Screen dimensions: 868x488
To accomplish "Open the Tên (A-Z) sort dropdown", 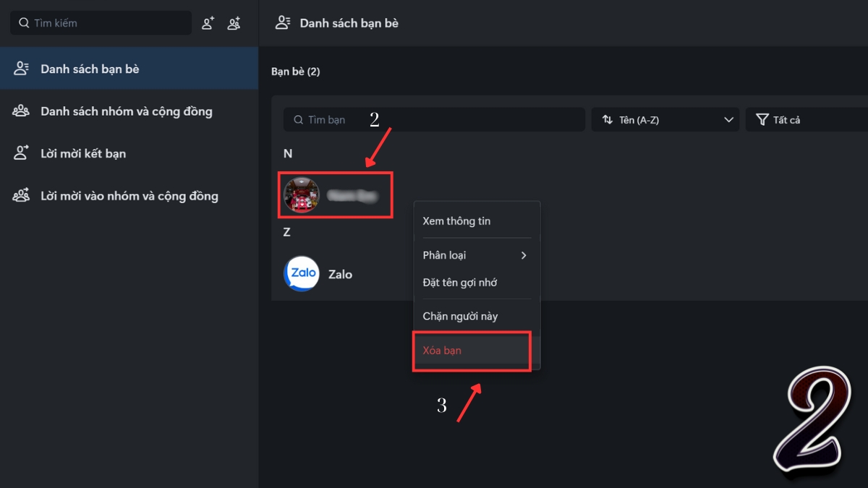I will (x=665, y=119).
